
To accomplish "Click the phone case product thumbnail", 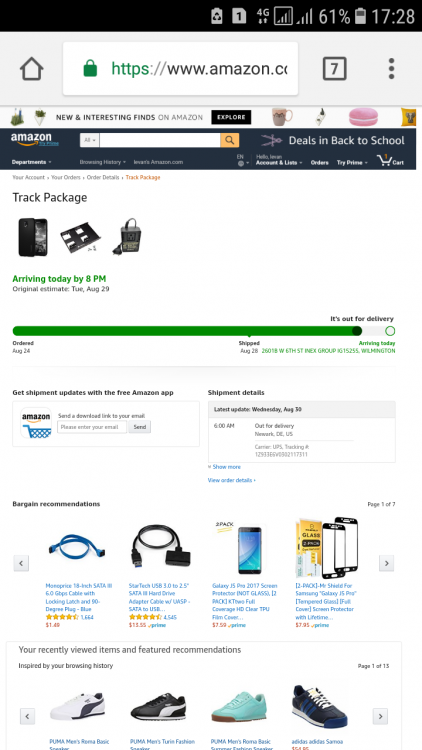I will (33, 237).
